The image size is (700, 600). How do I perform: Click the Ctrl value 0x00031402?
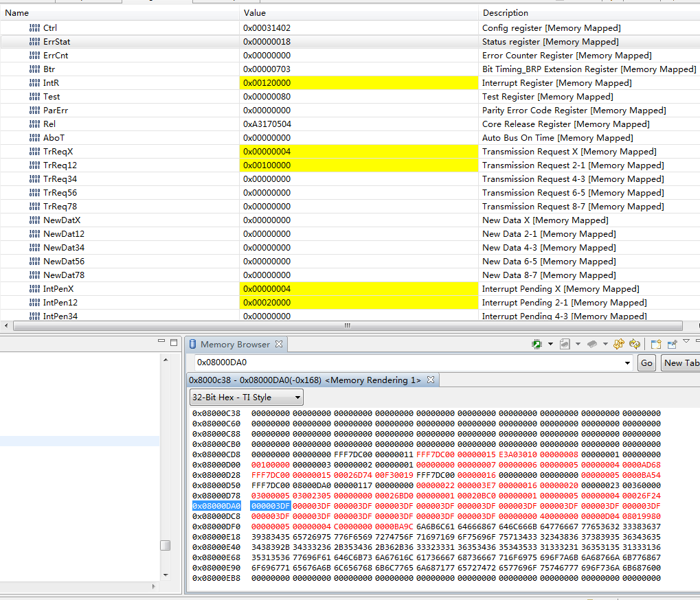[x=267, y=28]
